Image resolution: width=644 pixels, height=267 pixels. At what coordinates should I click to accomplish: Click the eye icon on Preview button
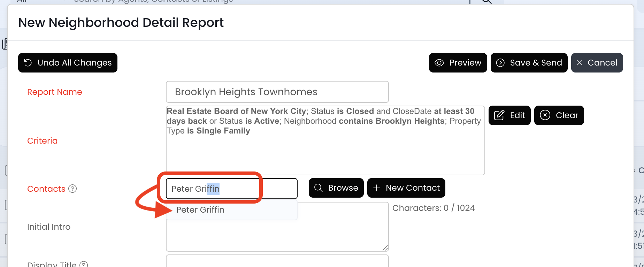coord(439,63)
